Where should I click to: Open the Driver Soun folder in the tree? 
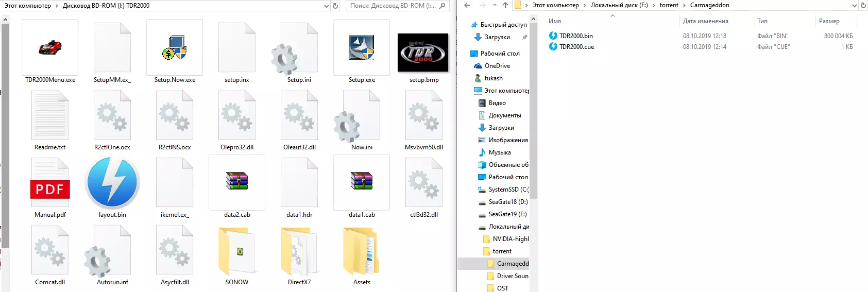(x=513, y=276)
